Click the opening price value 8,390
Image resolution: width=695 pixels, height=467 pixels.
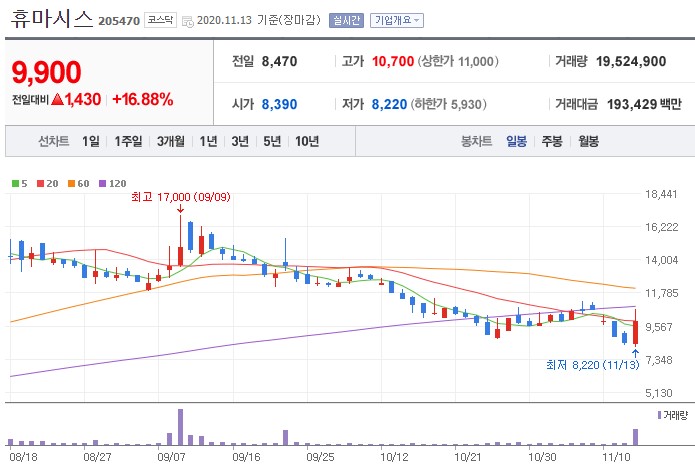279,104
